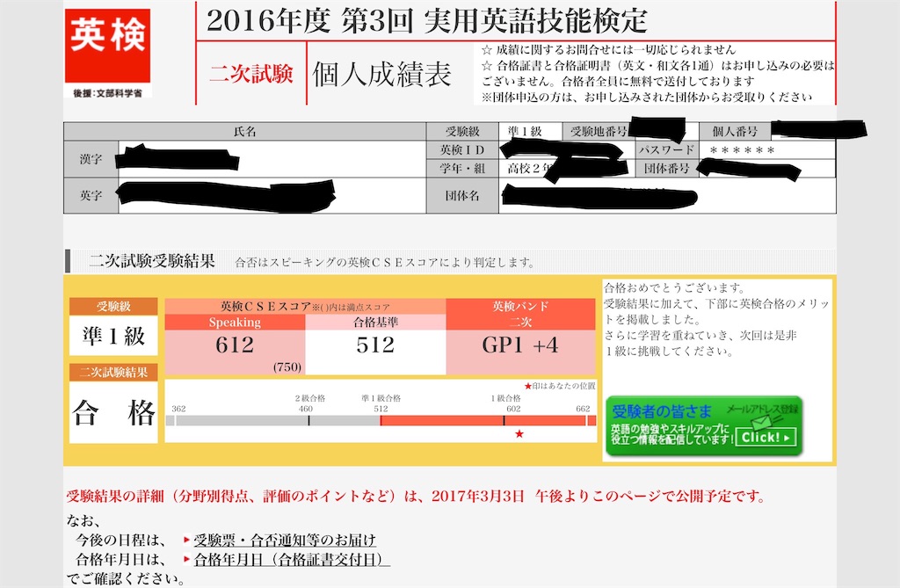Viewport: 900px width, 588px height.
Task: Click the 合格基準 value 512
Action: (x=375, y=345)
